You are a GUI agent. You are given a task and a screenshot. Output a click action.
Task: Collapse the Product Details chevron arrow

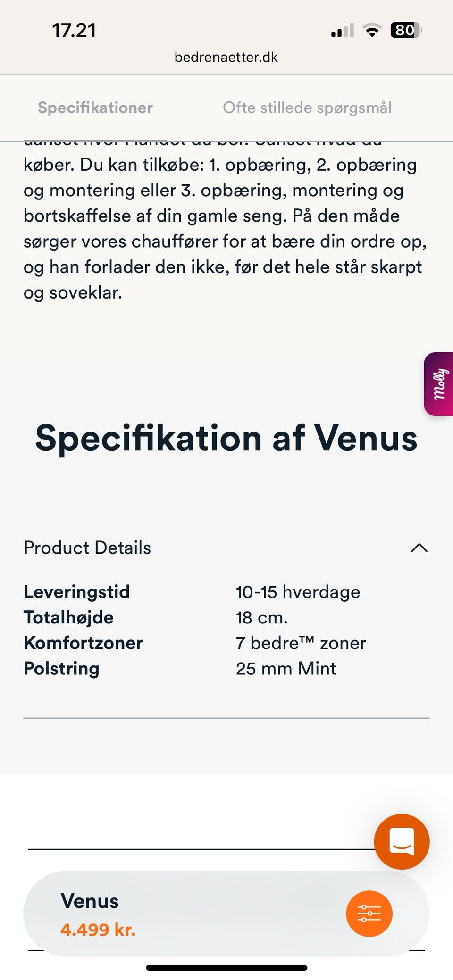pyautogui.click(x=419, y=548)
